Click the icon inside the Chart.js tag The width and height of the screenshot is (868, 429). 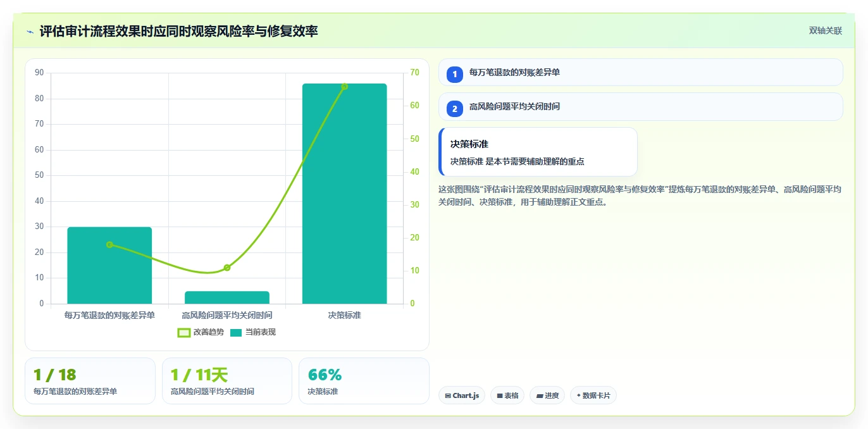pyautogui.click(x=448, y=395)
